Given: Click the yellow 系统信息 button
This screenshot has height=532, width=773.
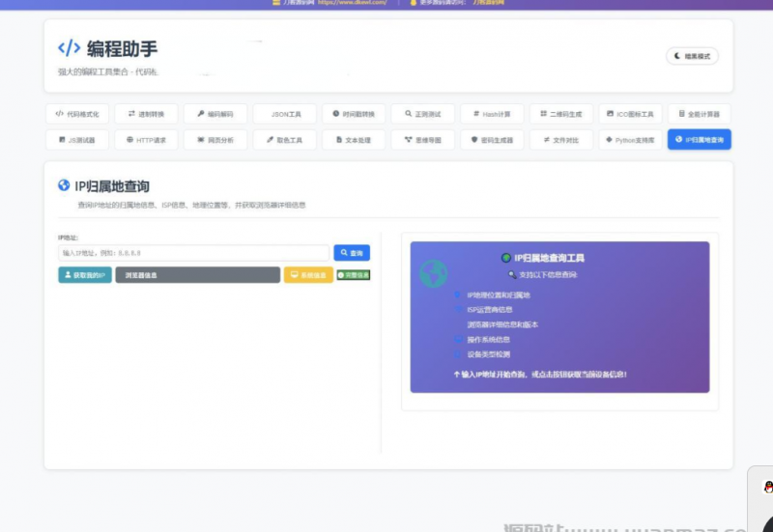Looking at the screenshot, I should pos(308,275).
